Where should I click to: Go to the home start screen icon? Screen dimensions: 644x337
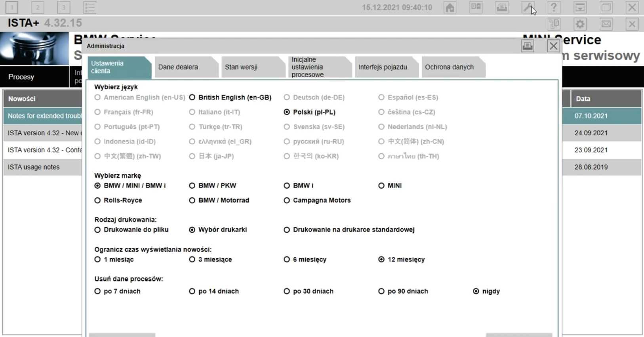(450, 7)
